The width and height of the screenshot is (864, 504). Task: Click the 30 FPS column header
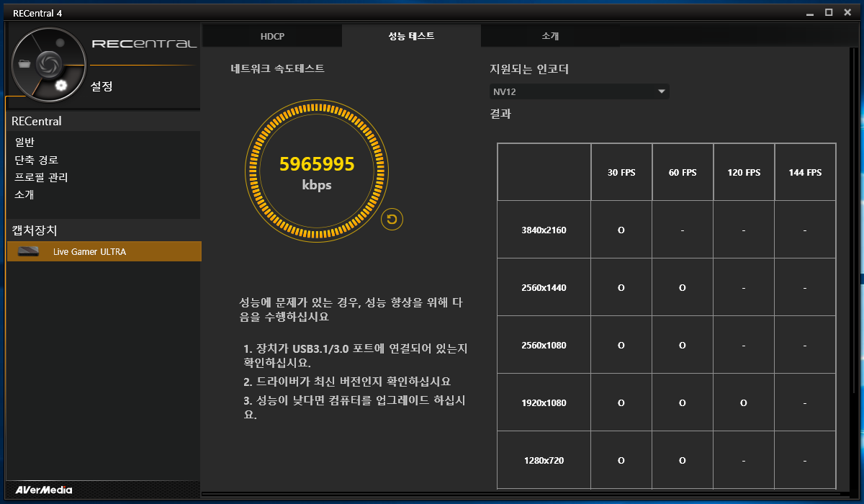[x=621, y=172]
